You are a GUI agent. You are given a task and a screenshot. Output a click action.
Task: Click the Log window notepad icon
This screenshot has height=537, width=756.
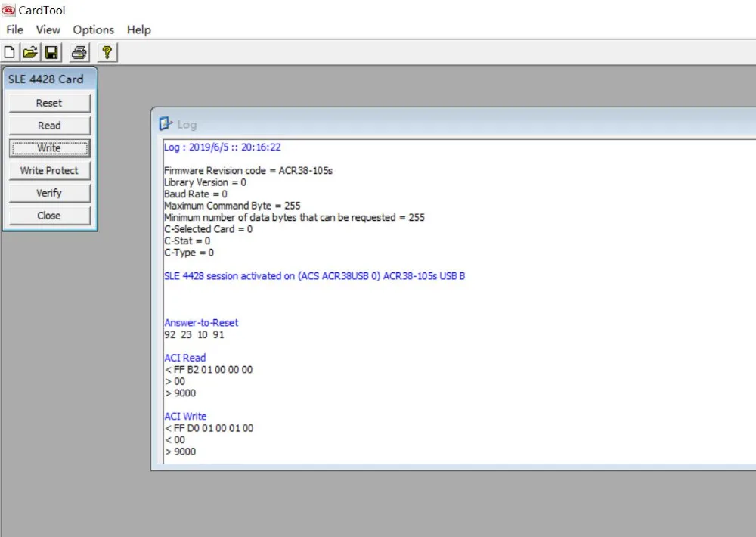166,124
